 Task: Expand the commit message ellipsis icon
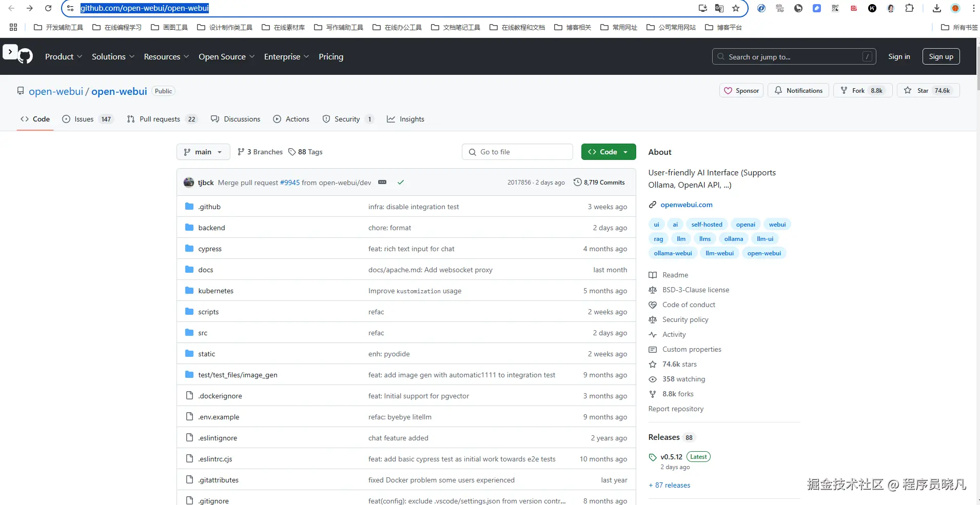[382, 182]
